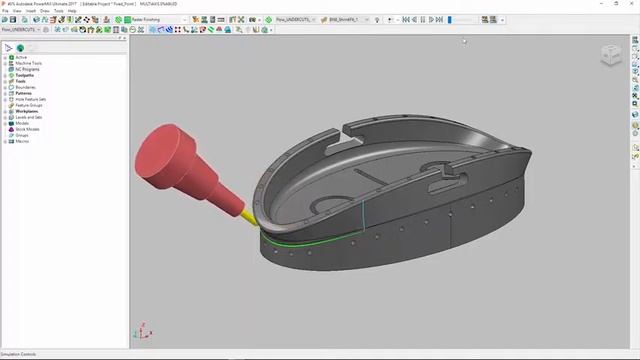Select NC Programs in explorer
Viewport: 640px width, 360px height.
[x=27, y=69]
